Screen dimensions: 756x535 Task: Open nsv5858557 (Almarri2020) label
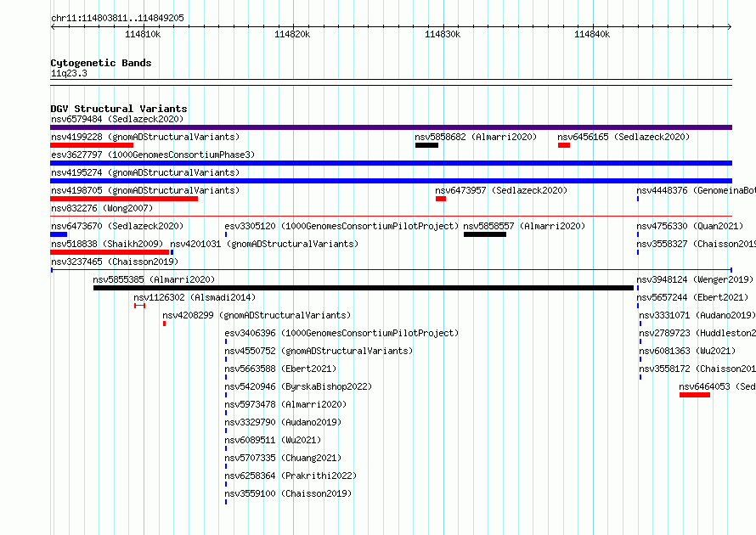pos(524,226)
